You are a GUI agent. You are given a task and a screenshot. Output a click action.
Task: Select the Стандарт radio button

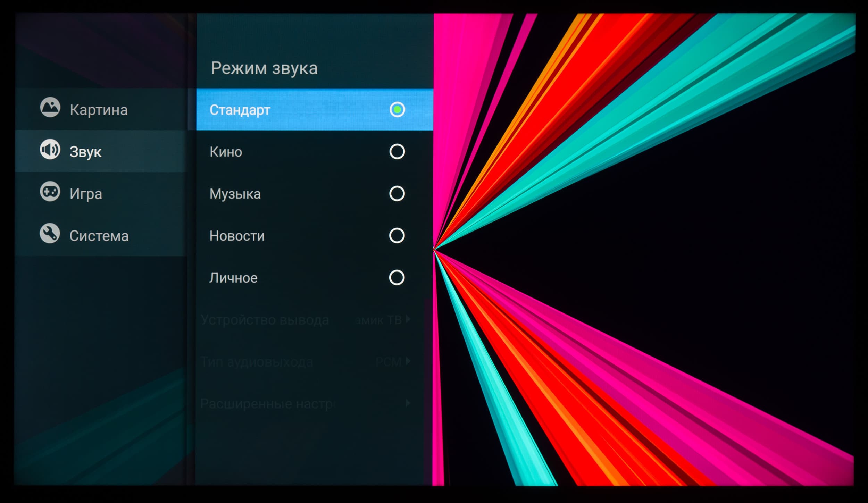coord(397,110)
